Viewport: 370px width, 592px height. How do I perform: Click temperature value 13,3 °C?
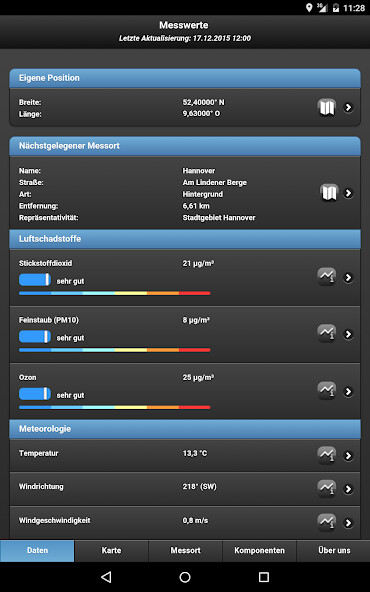pos(195,453)
